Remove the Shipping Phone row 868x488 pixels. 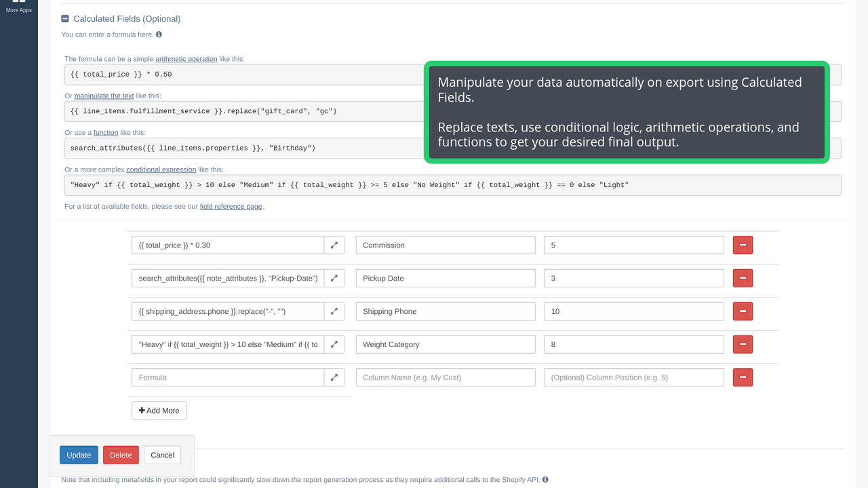743,311
